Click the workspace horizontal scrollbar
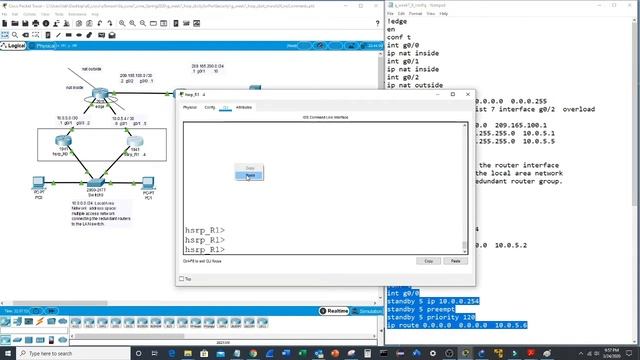Screen dimensions: 640x360 tap(60, 303)
